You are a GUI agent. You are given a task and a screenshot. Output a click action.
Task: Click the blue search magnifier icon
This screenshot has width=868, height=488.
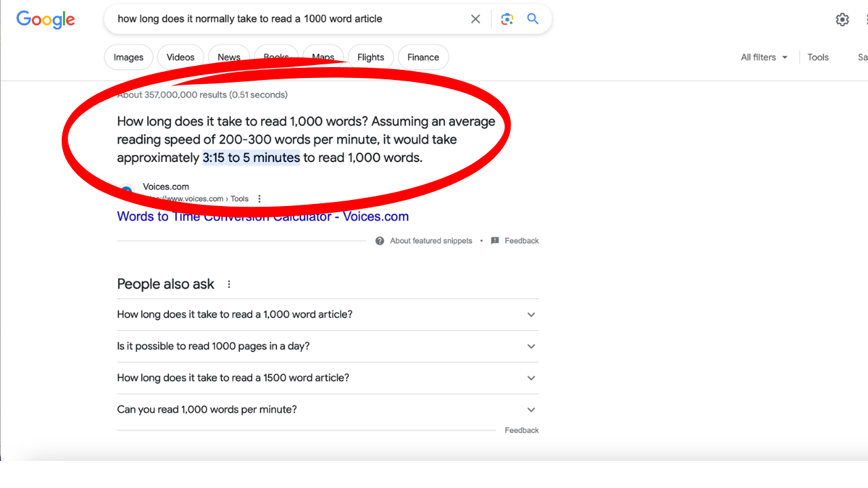point(533,19)
